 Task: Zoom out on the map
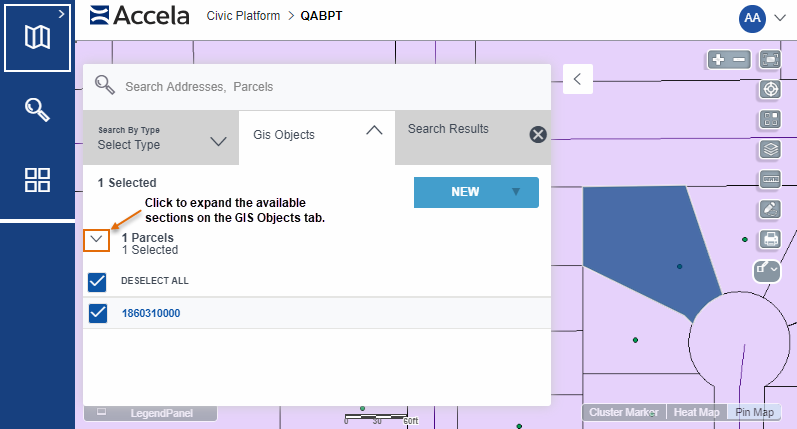coord(740,60)
